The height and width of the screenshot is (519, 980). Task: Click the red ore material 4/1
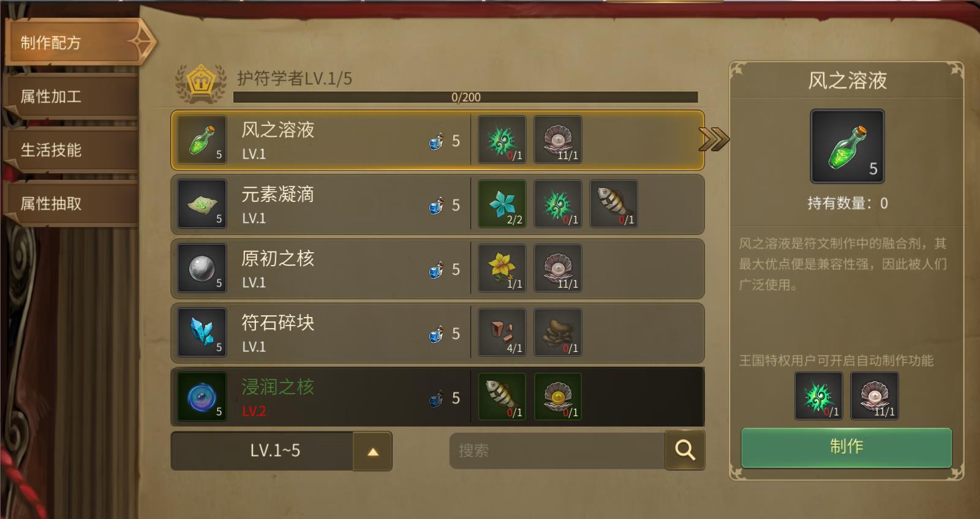pyautogui.click(x=502, y=333)
